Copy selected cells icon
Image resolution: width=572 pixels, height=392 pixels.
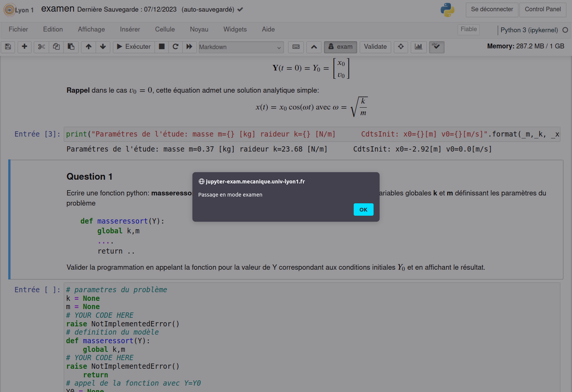[x=56, y=47]
